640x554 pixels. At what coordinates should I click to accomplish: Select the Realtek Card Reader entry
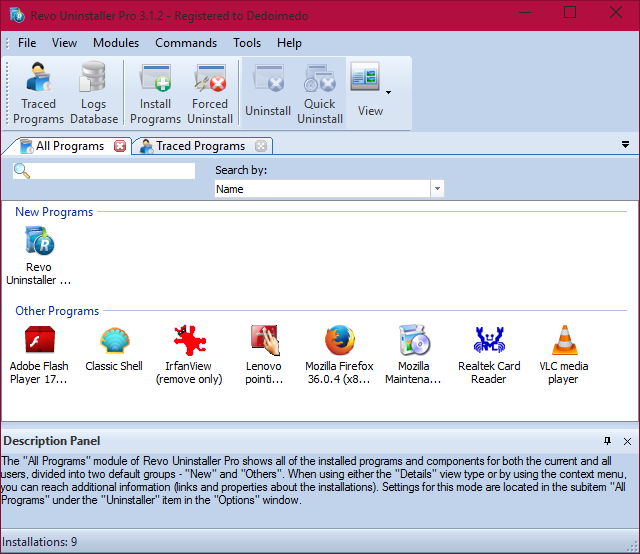pos(489,342)
